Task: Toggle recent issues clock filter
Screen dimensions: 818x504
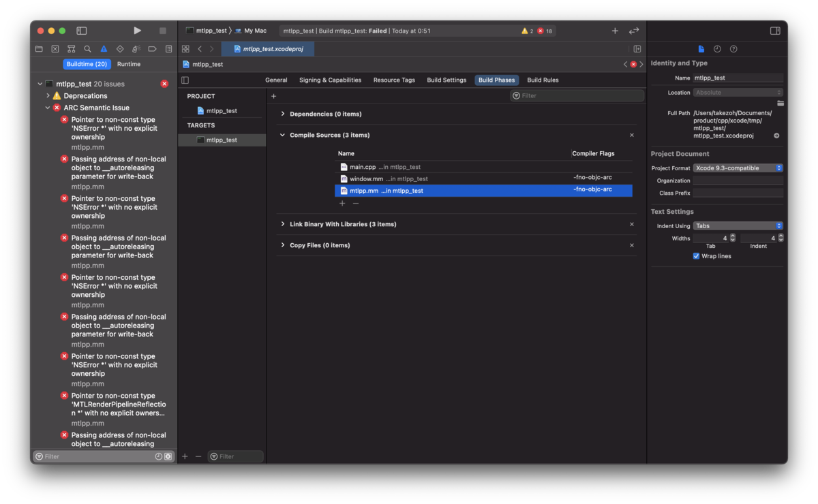Action: point(158,456)
